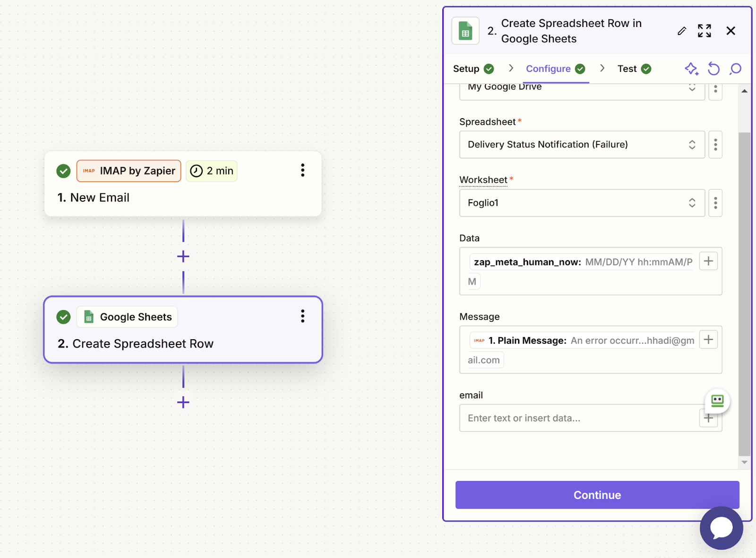Switch to the Setup tab

[x=473, y=69]
